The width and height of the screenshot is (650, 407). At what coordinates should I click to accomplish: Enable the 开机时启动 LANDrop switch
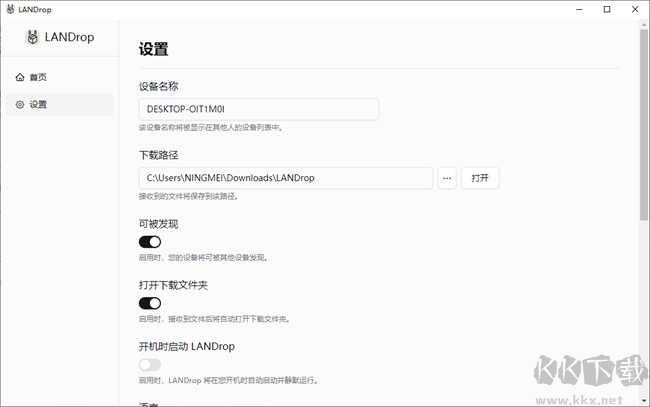150,365
